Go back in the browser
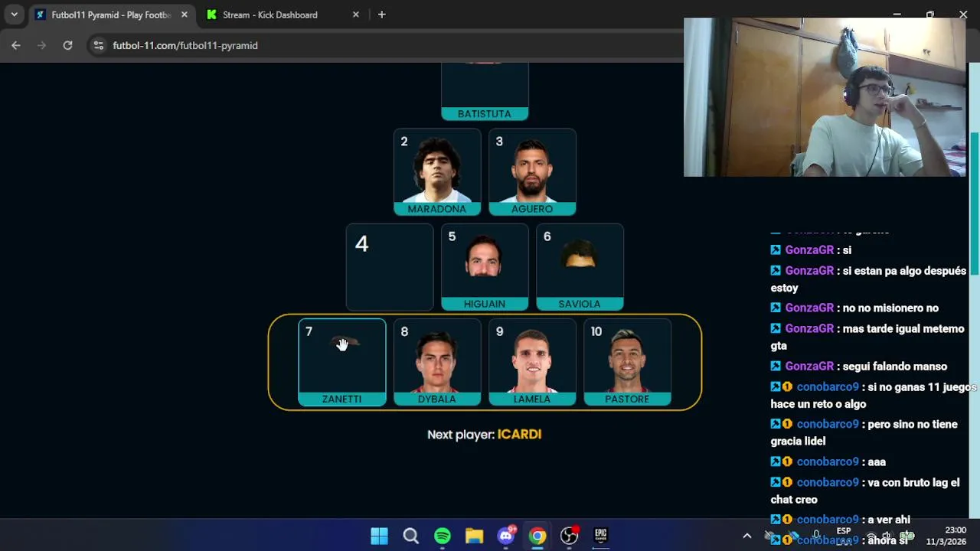 tap(16, 45)
